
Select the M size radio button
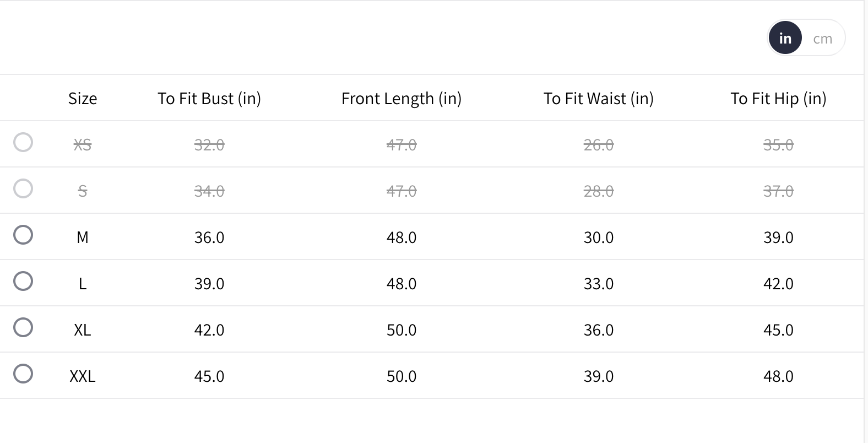23,235
